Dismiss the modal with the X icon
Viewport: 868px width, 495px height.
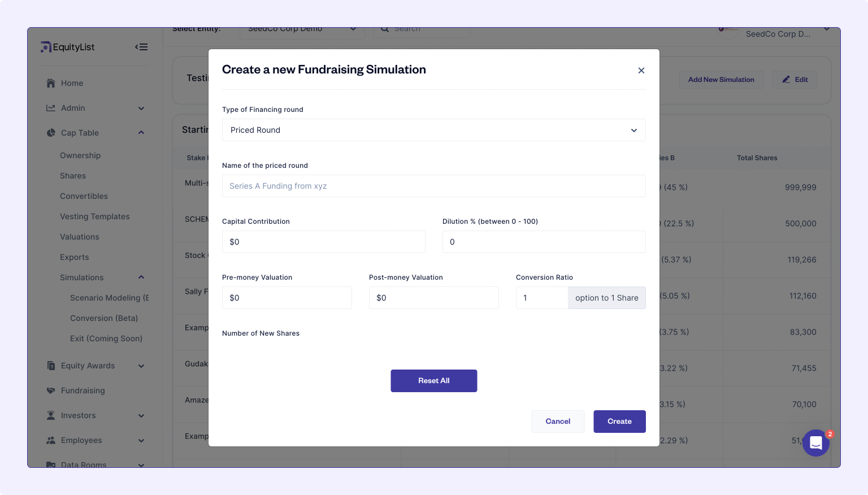click(641, 70)
